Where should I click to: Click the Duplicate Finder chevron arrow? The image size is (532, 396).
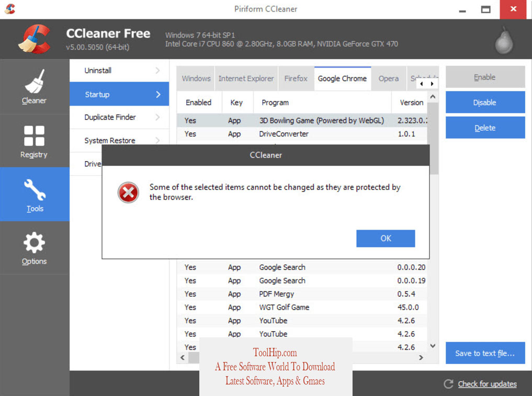point(158,117)
